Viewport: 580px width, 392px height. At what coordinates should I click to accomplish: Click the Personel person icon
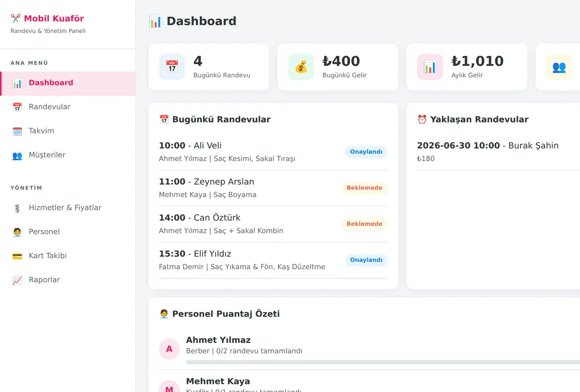pyautogui.click(x=17, y=232)
